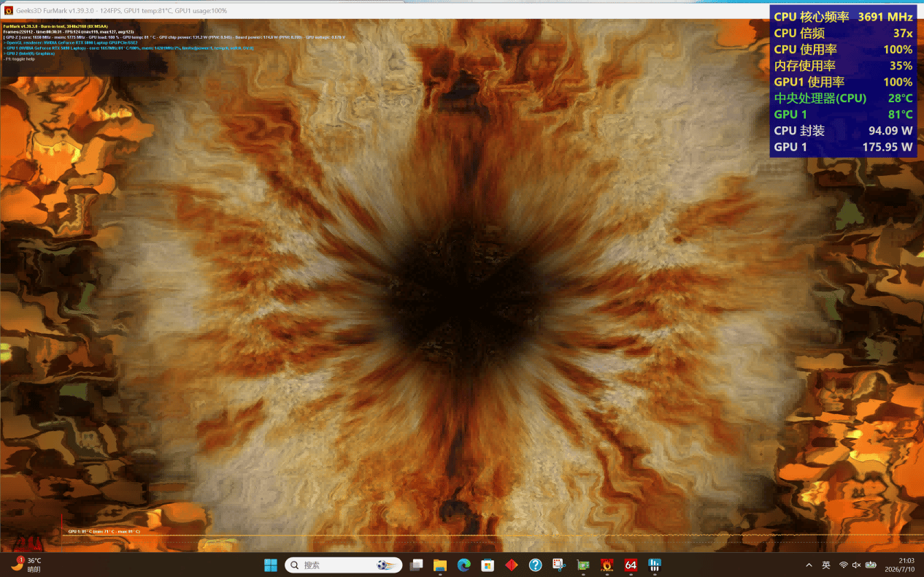Image resolution: width=924 pixels, height=577 pixels.
Task: Open the circuit-board GPU app taskbar icon
Action: point(583,565)
